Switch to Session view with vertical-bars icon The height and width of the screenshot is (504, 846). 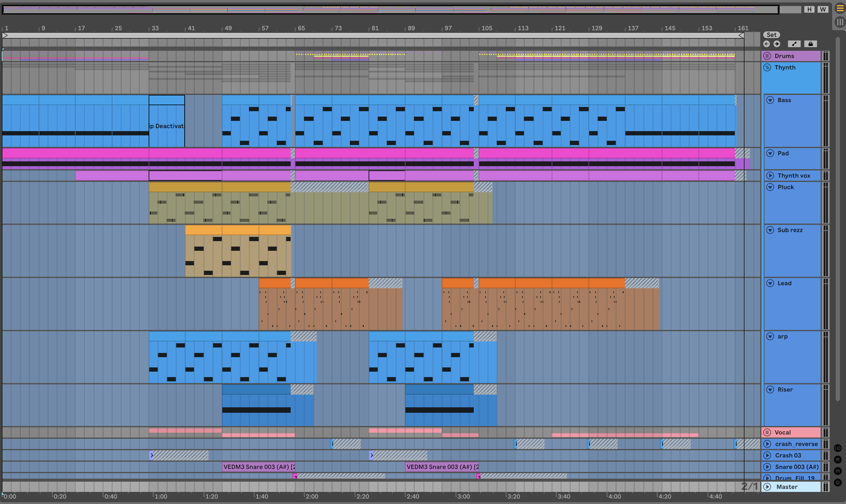point(840,22)
